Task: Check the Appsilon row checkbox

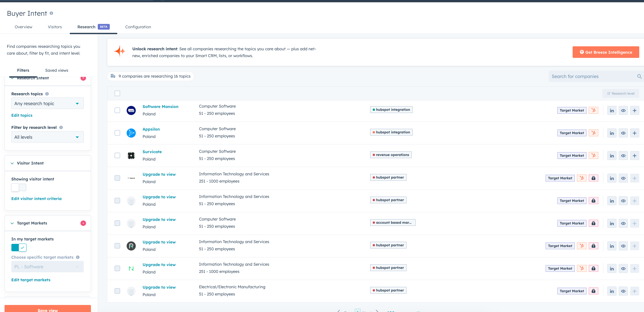Action: (117, 133)
